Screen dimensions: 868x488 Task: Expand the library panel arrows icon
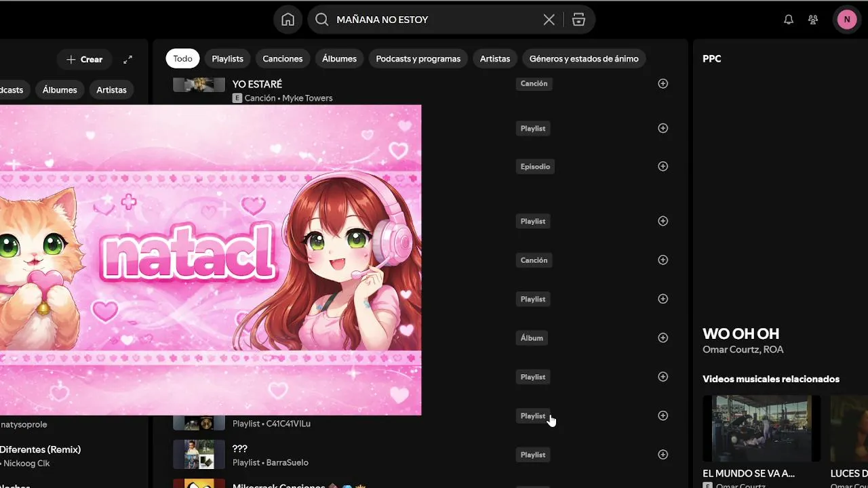(x=127, y=60)
